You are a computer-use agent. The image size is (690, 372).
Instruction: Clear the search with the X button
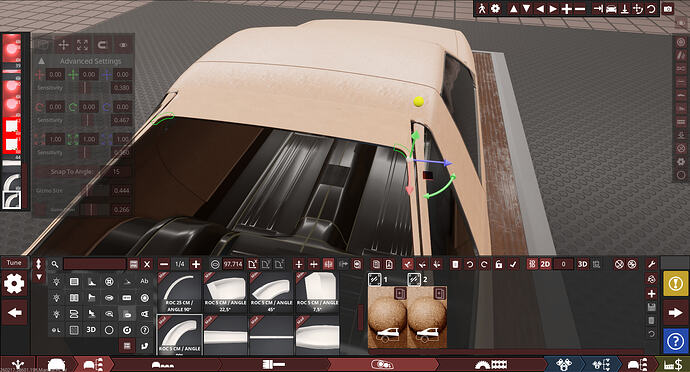click(x=147, y=264)
